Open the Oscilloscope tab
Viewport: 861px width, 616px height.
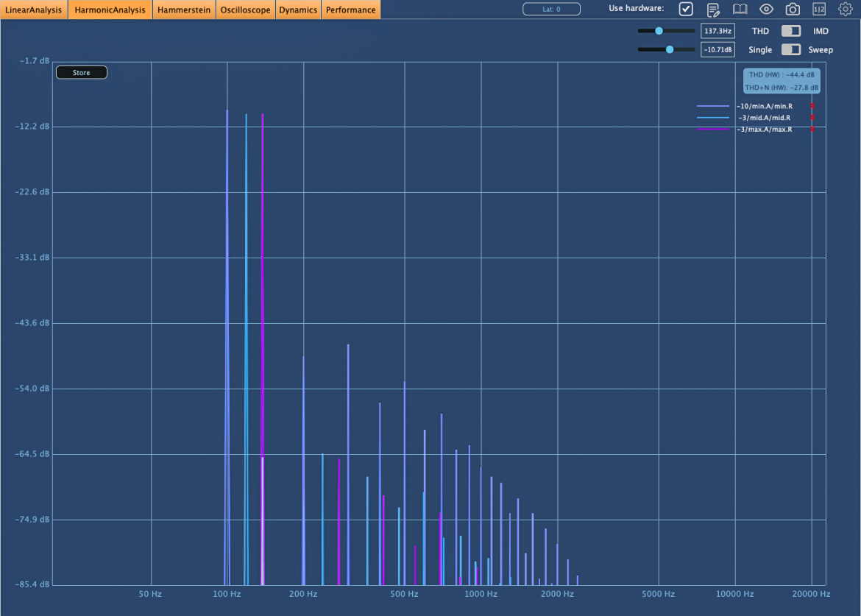[x=246, y=10]
